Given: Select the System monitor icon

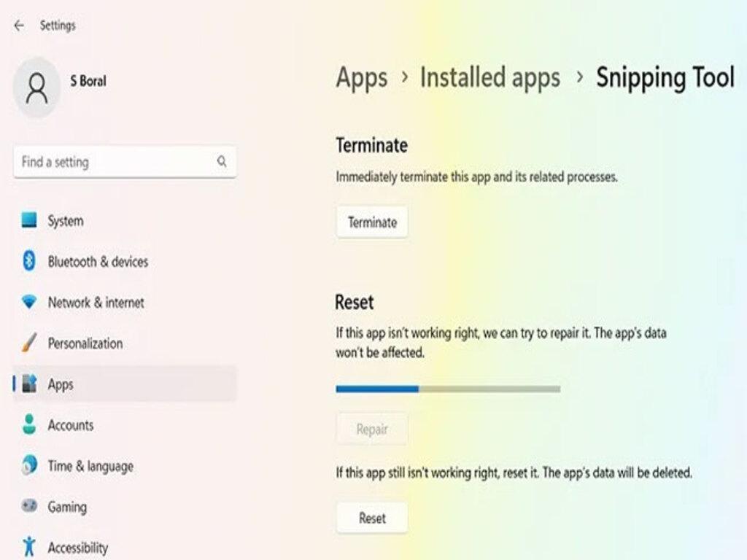Looking at the screenshot, I should tap(29, 220).
